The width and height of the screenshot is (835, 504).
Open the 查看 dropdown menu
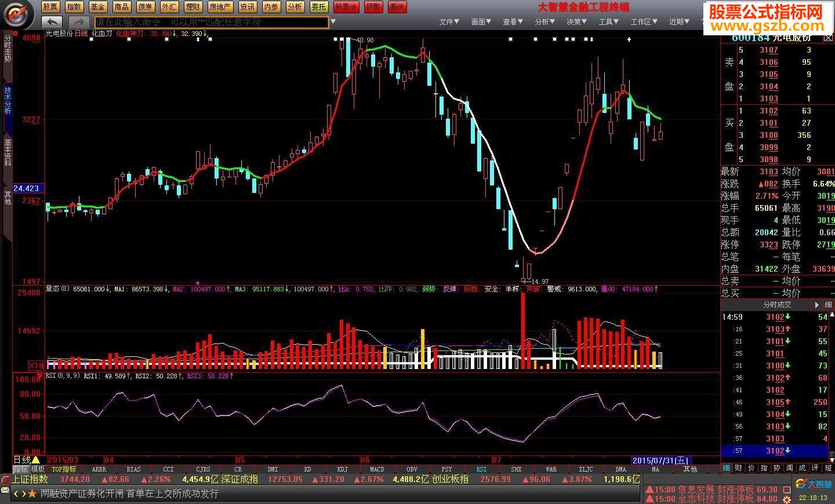pos(513,22)
